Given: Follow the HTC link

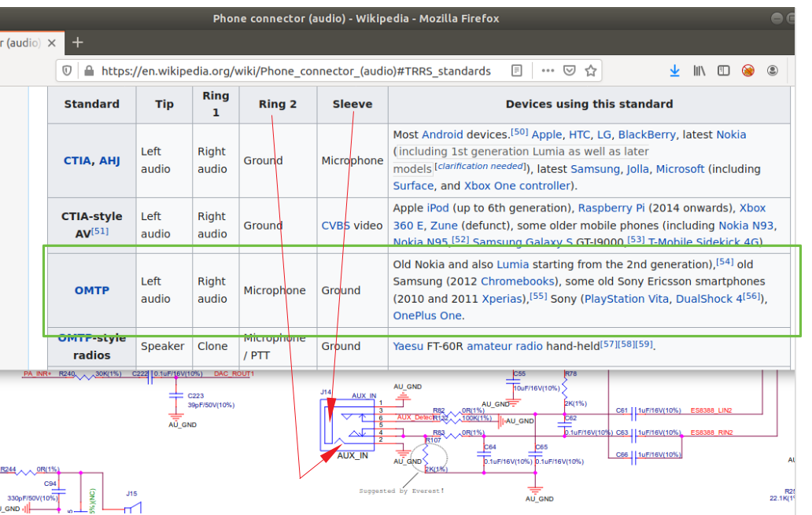Looking at the screenshot, I should (x=579, y=134).
